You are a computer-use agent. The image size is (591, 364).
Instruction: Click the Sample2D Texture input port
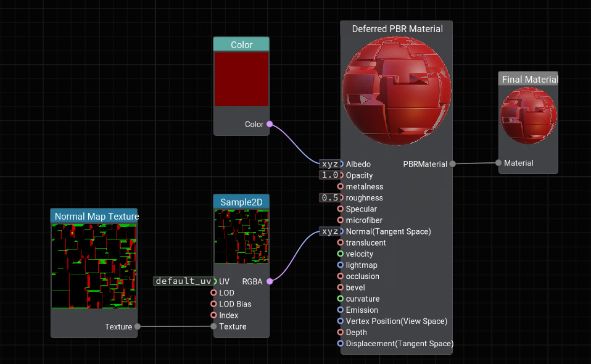coord(214,326)
